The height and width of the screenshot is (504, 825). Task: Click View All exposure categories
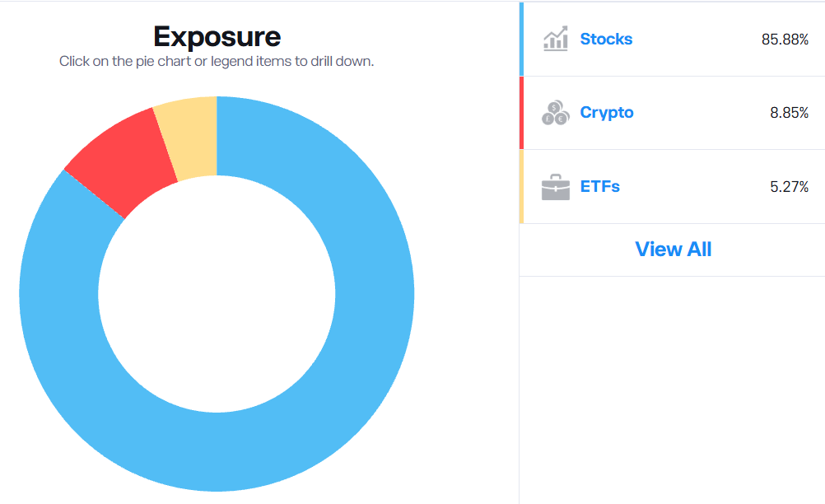(x=673, y=249)
